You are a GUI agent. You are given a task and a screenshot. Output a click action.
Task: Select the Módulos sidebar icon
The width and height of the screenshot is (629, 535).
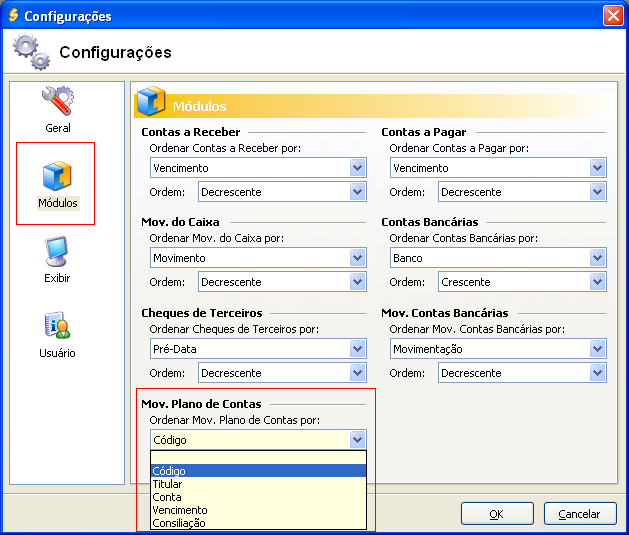tap(57, 184)
